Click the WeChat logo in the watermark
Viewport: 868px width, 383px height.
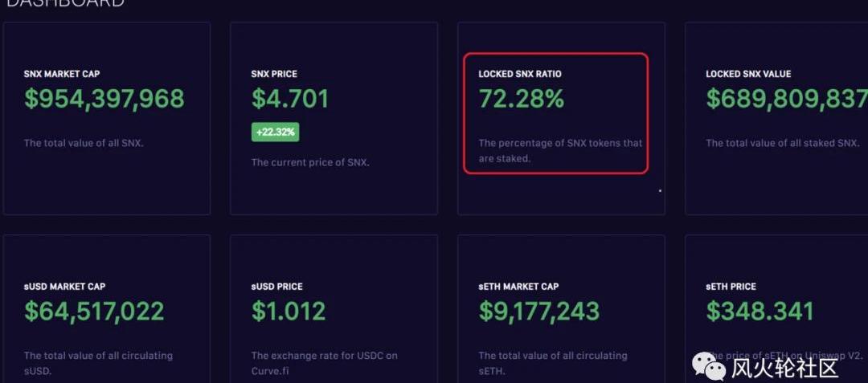coord(709,365)
